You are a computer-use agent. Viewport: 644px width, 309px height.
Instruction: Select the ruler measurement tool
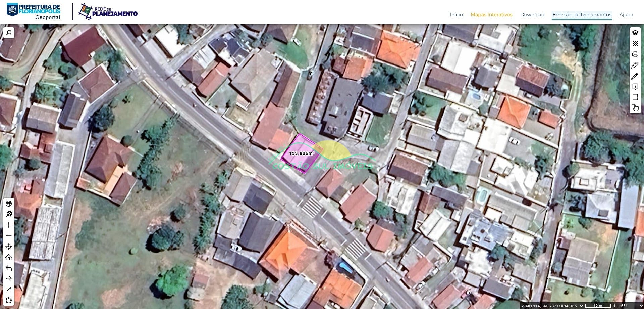[635, 65]
